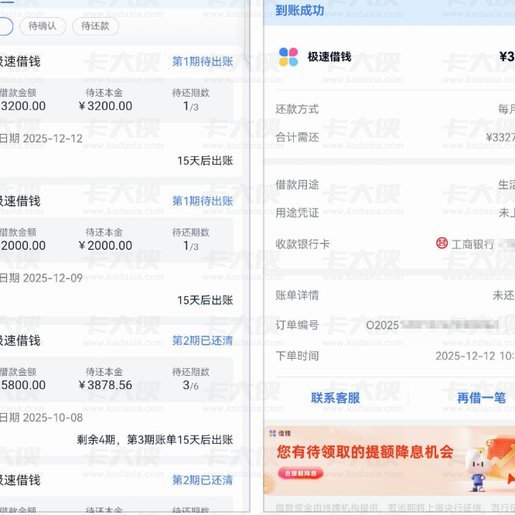This screenshot has width=515, height=515.
Task: Tap the 下单时间 value 2025-12-12
Action: click(x=475, y=356)
